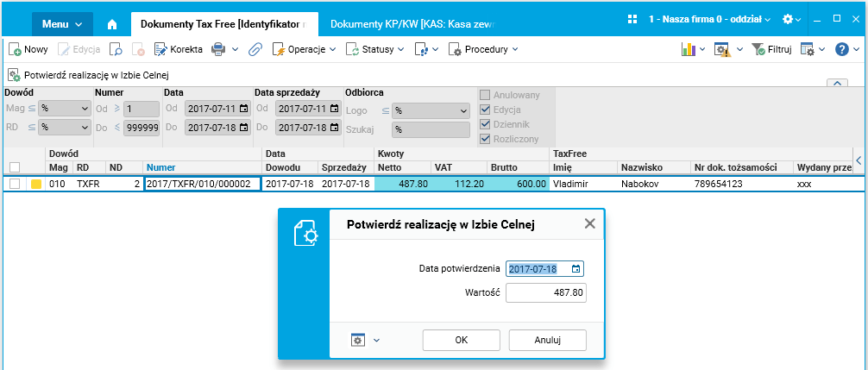
Task: Click the Numer Od field with value 1
Action: pyautogui.click(x=142, y=109)
